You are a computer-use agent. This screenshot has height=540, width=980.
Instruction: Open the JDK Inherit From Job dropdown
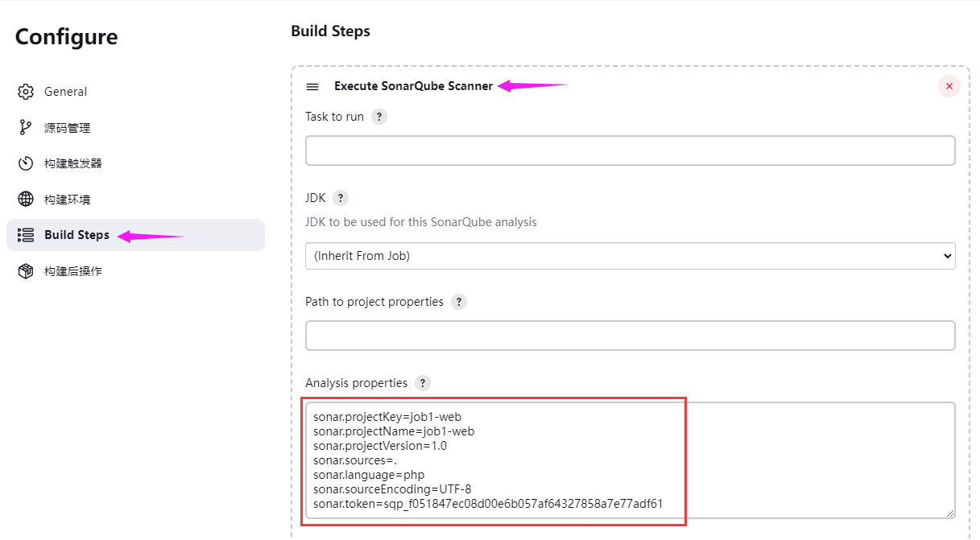click(630, 256)
